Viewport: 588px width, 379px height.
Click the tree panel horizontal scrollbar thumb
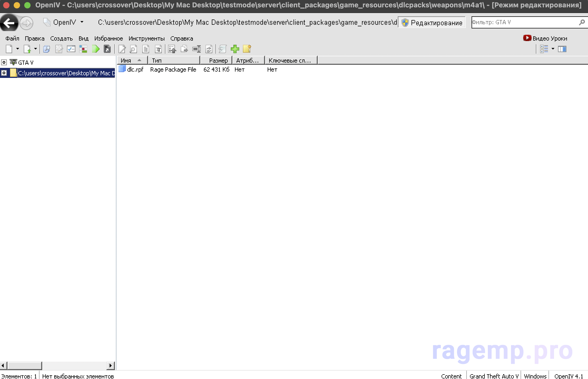coord(24,366)
